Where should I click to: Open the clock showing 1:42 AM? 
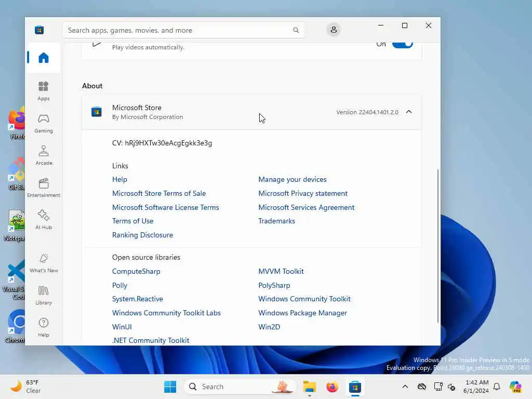click(476, 387)
